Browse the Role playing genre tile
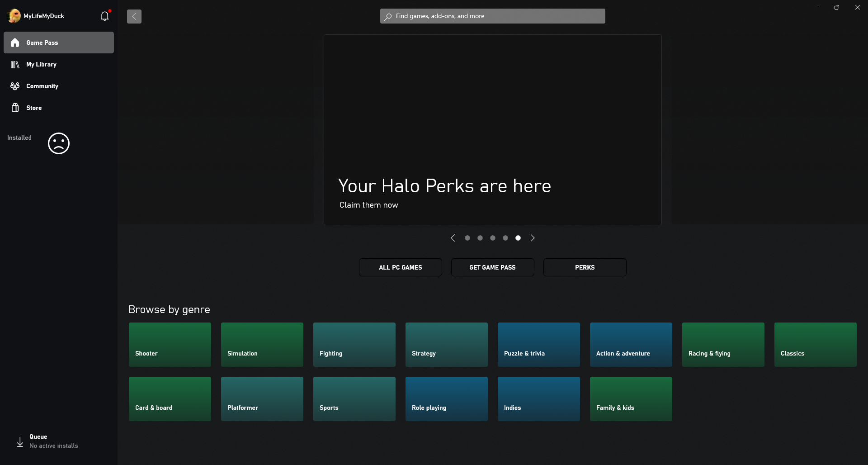868x465 pixels. [447, 399]
